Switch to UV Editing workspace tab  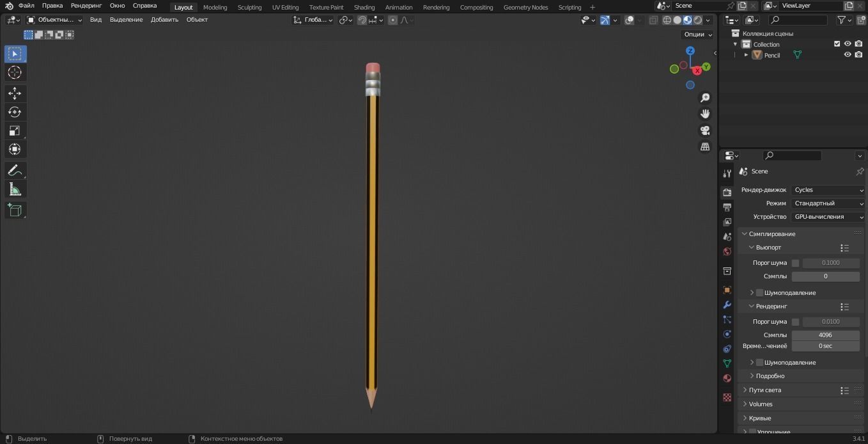(x=285, y=8)
